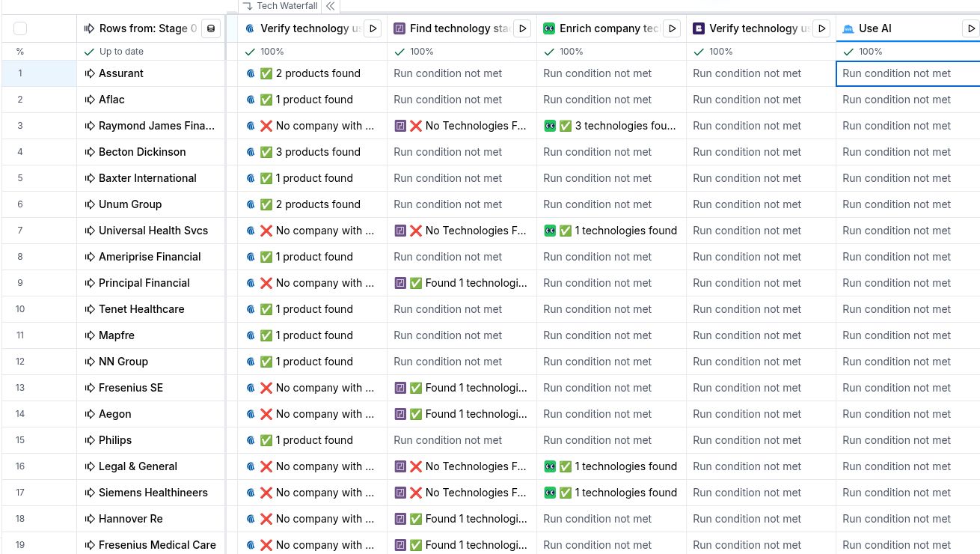Run the Find technology stack column

pos(523,28)
